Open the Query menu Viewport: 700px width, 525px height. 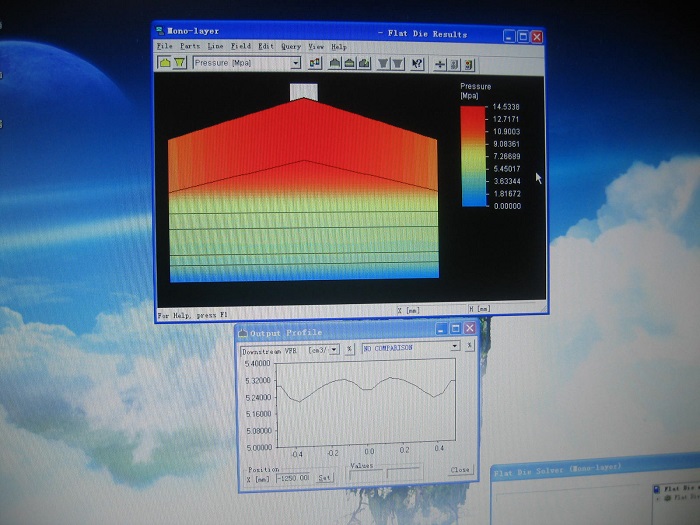click(291, 46)
